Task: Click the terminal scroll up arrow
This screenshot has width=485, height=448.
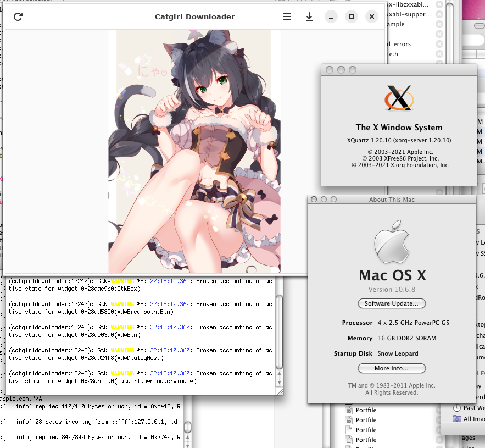Action: tap(280, 374)
